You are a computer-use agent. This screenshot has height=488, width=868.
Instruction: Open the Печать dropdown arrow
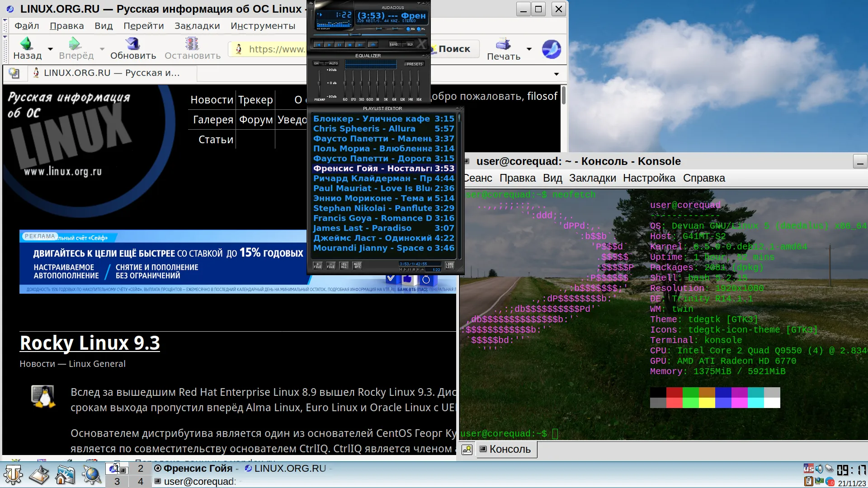[x=529, y=49]
